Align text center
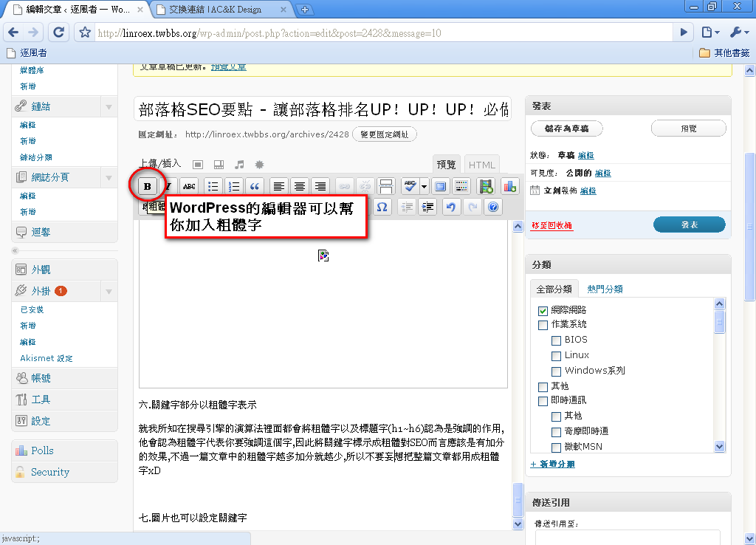Viewport: 756px width, 545px height. [x=300, y=186]
